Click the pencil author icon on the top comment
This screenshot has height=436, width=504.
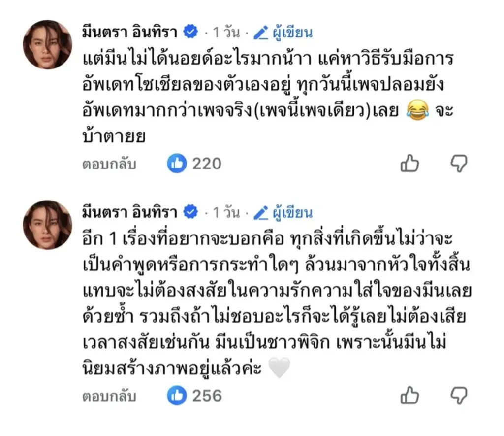click(260, 33)
